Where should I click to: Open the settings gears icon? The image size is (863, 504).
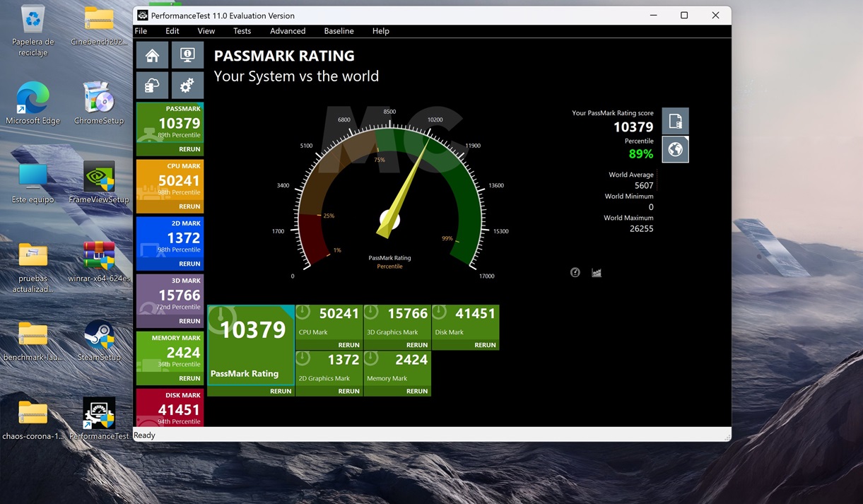click(187, 86)
